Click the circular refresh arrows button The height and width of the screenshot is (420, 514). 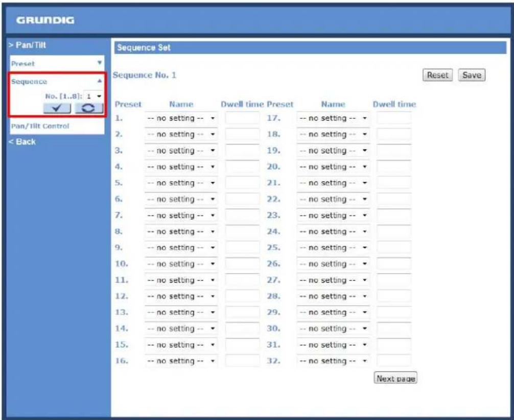pyautogui.click(x=89, y=108)
